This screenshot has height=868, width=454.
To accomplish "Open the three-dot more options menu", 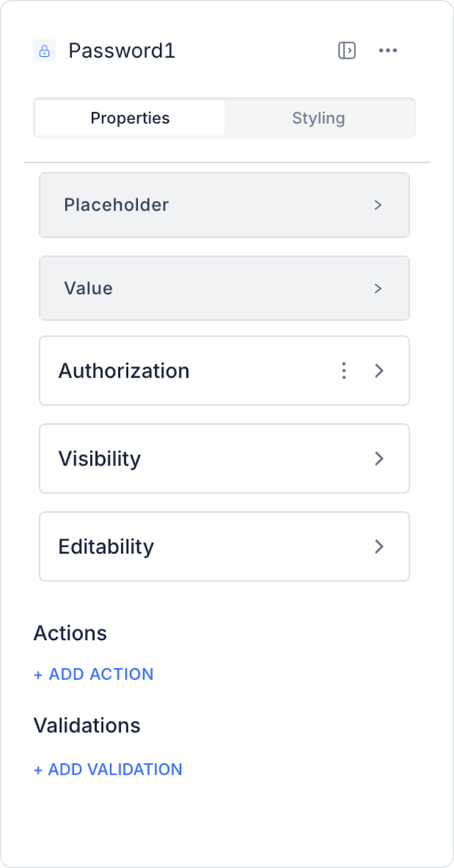I will coord(388,50).
